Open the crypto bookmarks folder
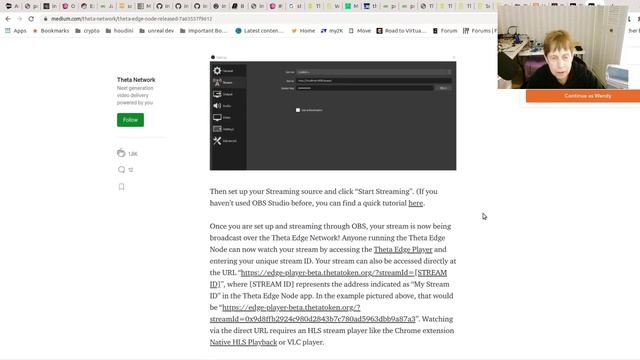Screen dimensions: 640x360 coord(87,31)
